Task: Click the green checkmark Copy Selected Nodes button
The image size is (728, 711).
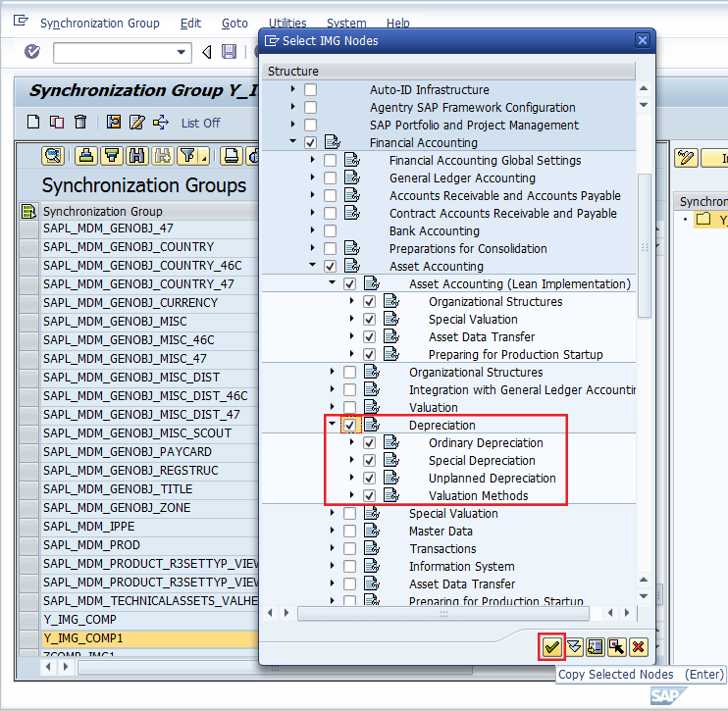Action: [x=551, y=646]
